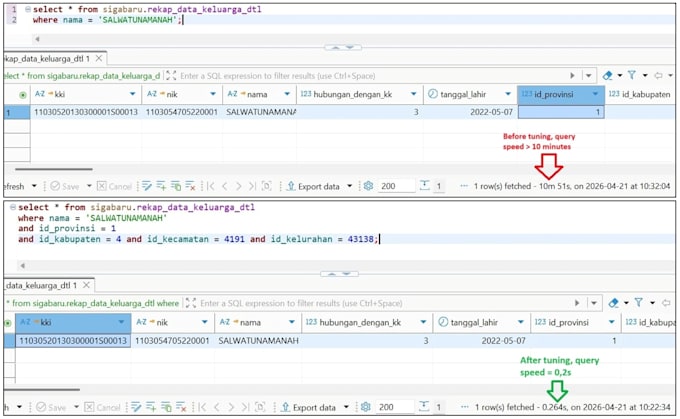The height and width of the screenshot is (419, 680).
Task: Select the highlighted kki cell in lower grid
Action: (73, 340)
